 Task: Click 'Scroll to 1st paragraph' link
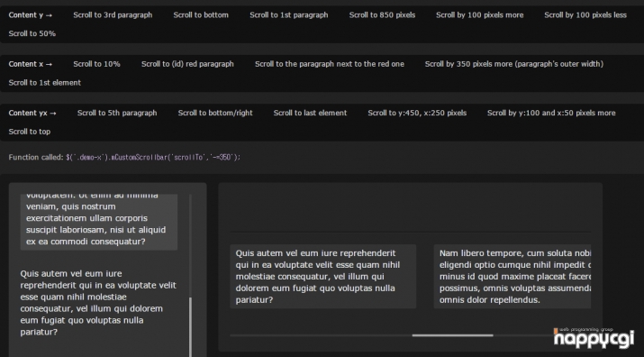tap(289, 15)
